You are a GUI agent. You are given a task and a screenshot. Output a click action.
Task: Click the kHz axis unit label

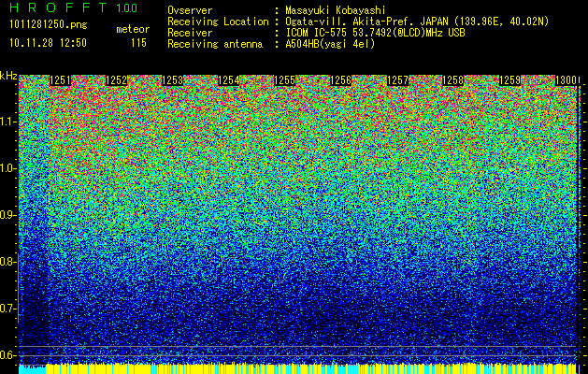8,76
